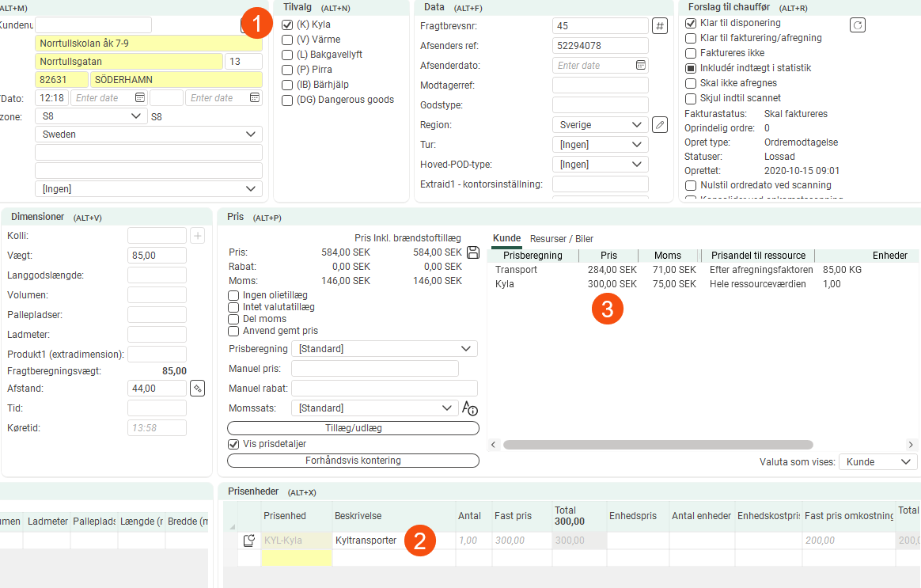The image size is (921, 588).
Task: Click the horizontal scrollbar in price table
Action: [x=658, y=445]
